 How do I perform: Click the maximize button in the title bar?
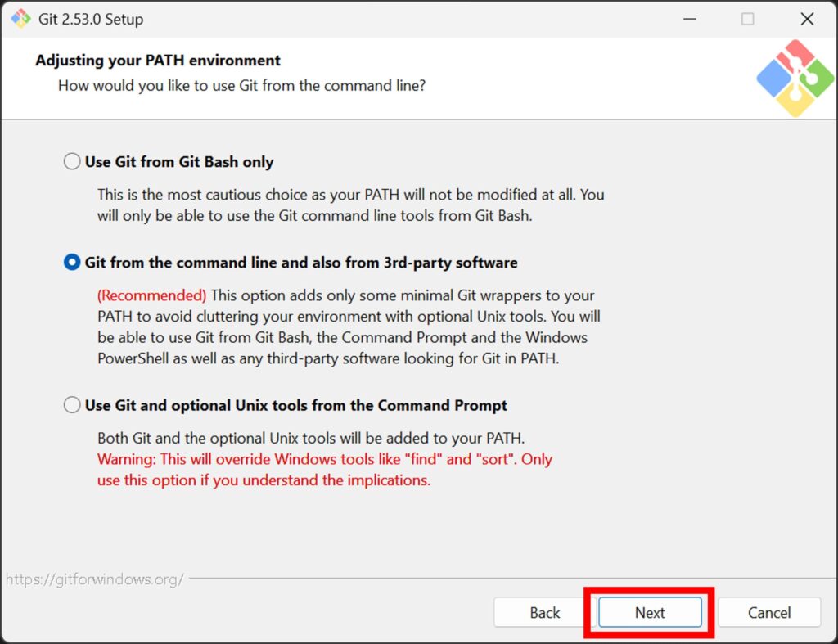tap(747, 19)
